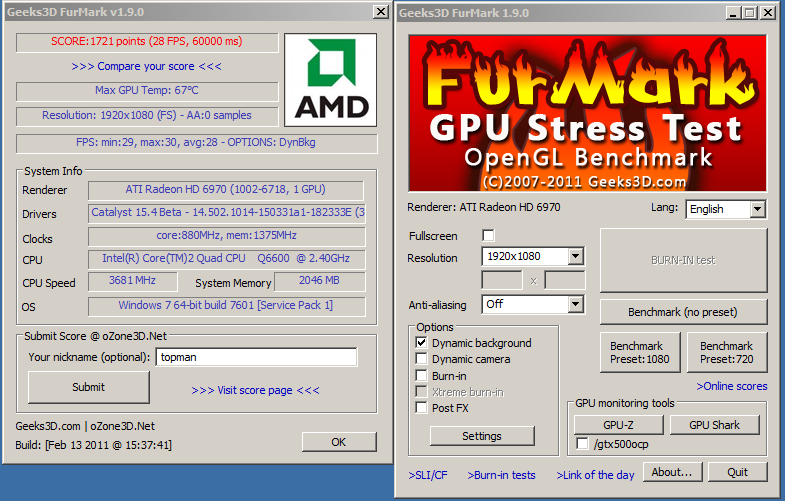Click the FurMark GPU Stress Test banner
This screenshot has width=785, height=501.
click(x=587, y=113)
